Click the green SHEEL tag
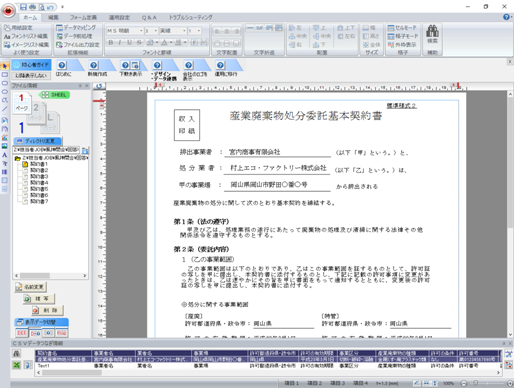This screenshot has height=388, width=514. click(54, 95)
